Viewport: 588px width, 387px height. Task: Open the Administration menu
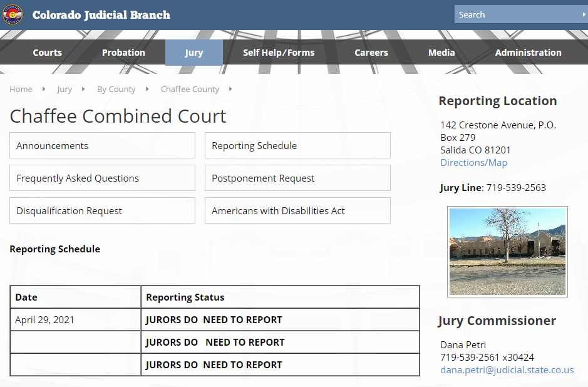(528, 53)
